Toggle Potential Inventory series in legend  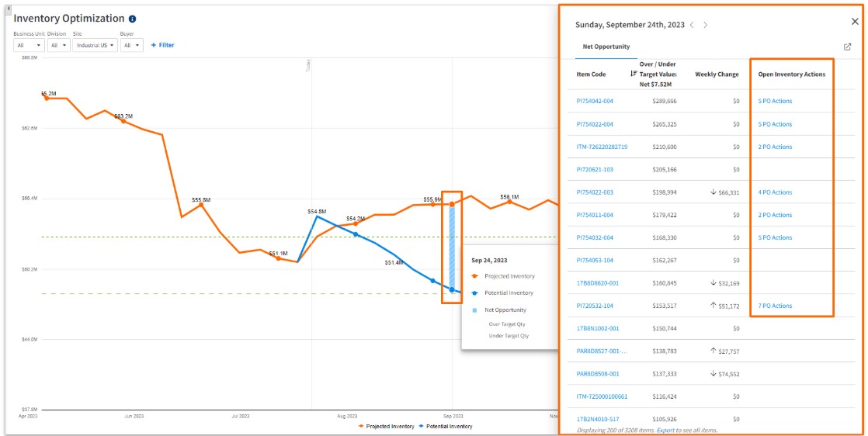coord(445,427)
